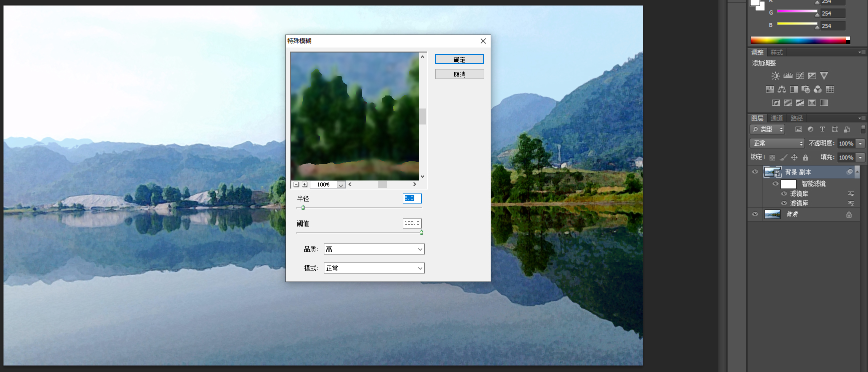Add a Brightness/Contrast adjustment
Screen dimensions: 868x372
[776, 76]
